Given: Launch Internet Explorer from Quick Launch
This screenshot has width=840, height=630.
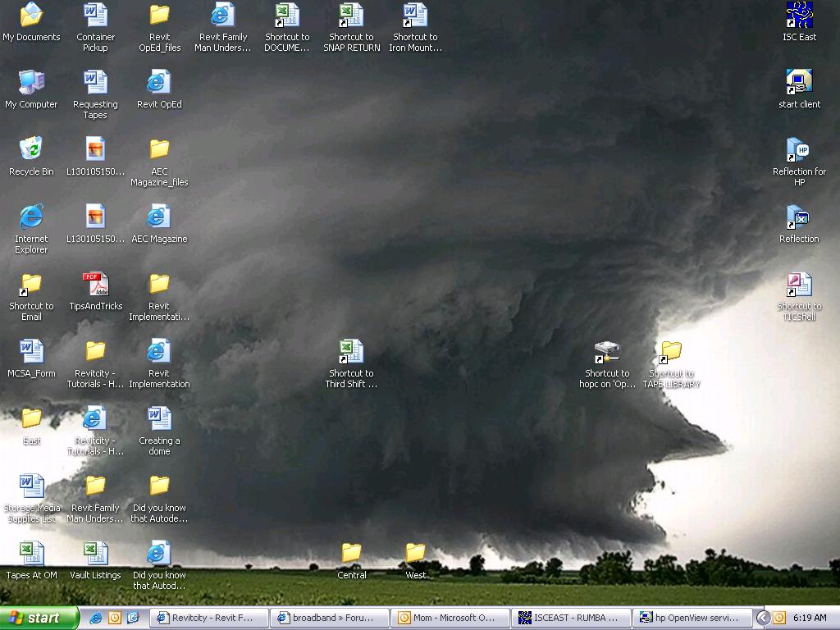Looking at the screenshot, I should (x=96, y=618).
